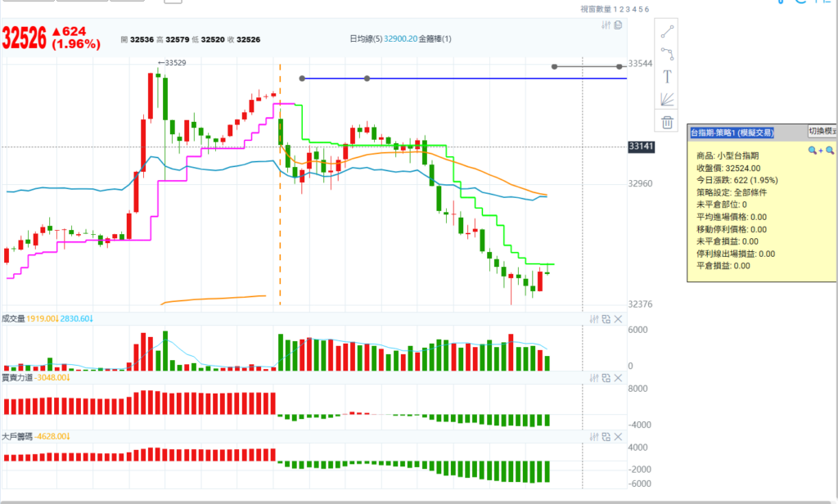
Task: Click the 日均線(5) indicator label
Action: 367,39
